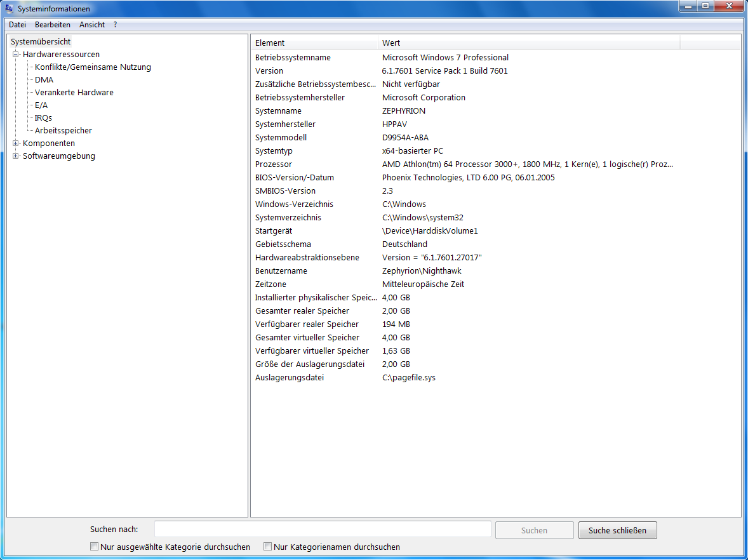
Task: Click the 1,63 GB value
Action: [396, 351]
